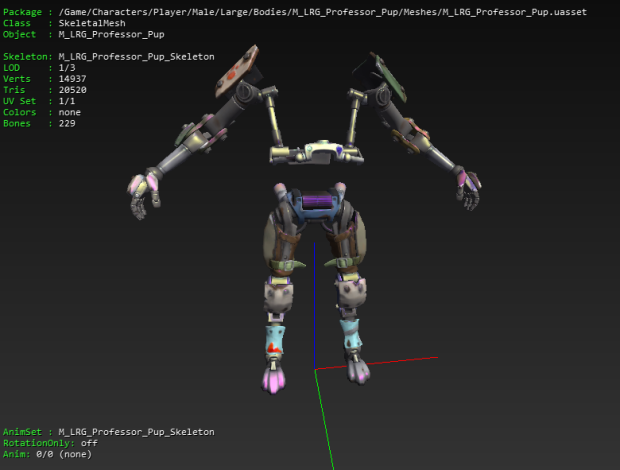Viewport: 620px width, 470px height.
Task: Click the UV Set value '1/1'
Action: click(67, 101)
